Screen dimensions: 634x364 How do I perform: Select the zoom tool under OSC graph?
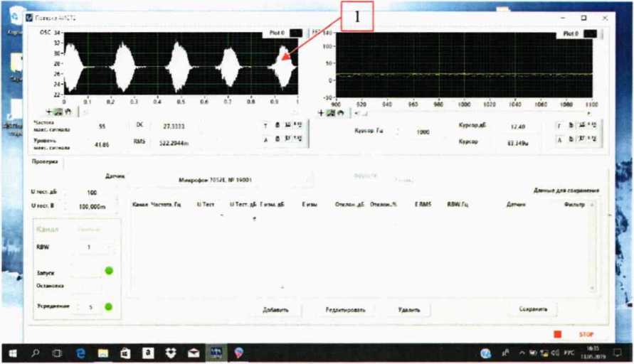[58, 112]
